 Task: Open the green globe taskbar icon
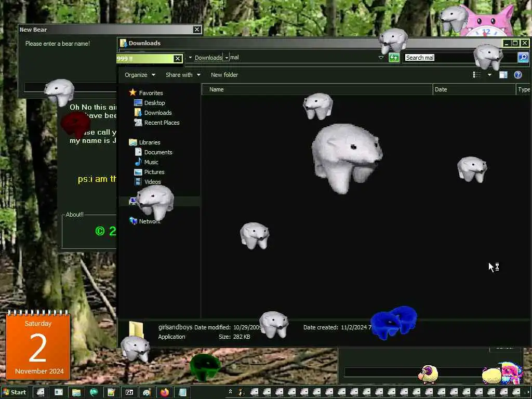point(94,392)
